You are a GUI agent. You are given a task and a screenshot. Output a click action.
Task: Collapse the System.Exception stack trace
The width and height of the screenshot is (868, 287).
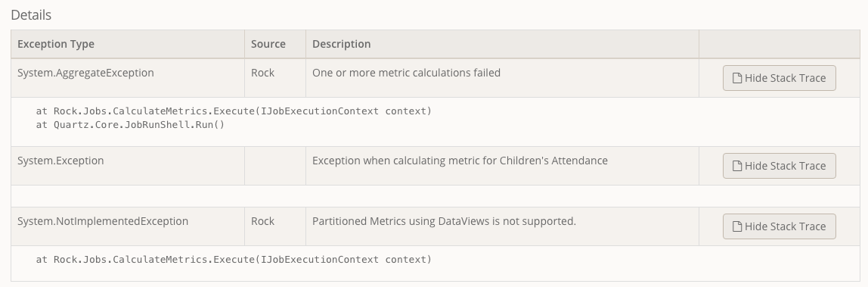(779, 166)
